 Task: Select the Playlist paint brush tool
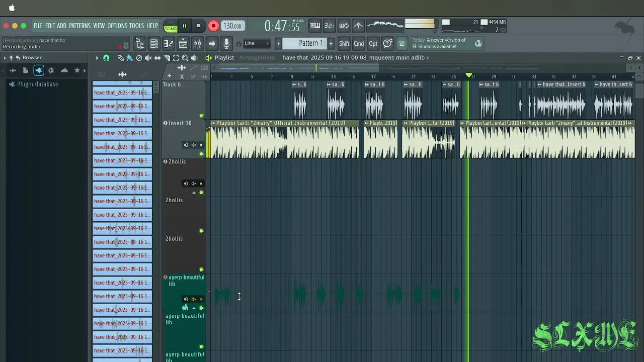130,58
